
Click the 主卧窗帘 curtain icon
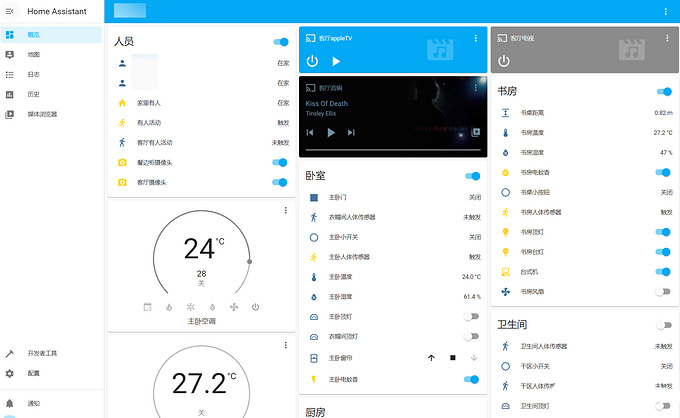pos(314,358)
